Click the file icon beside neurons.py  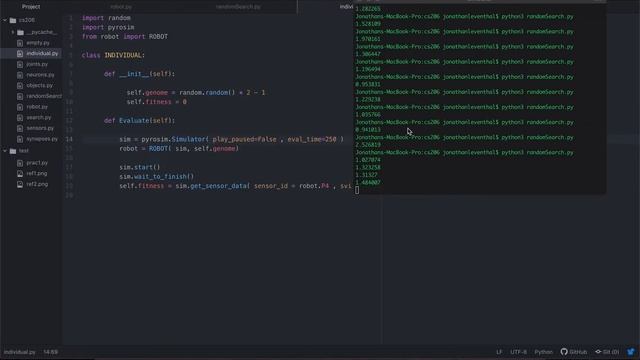pos(20,75)
